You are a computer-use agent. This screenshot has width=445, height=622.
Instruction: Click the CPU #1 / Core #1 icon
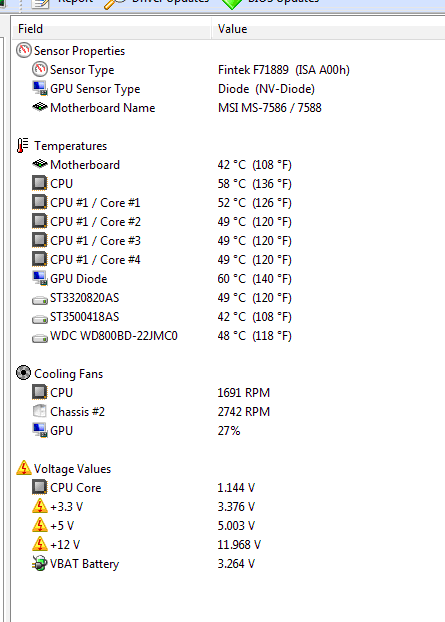point(40,202)
